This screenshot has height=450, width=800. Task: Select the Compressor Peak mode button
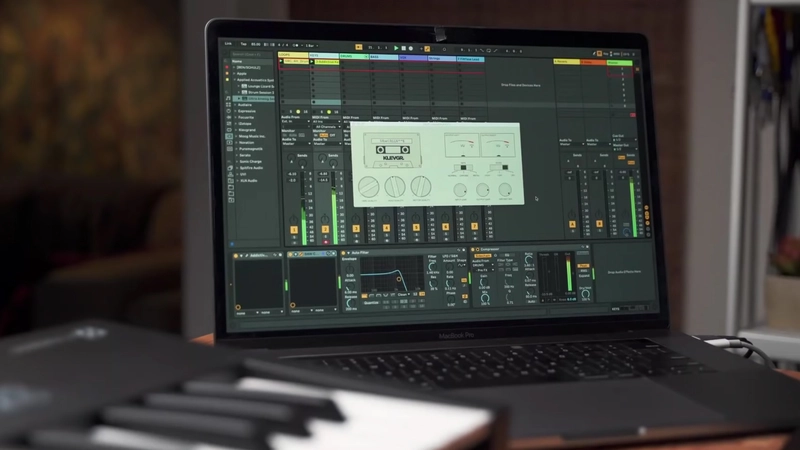point(583,265)
